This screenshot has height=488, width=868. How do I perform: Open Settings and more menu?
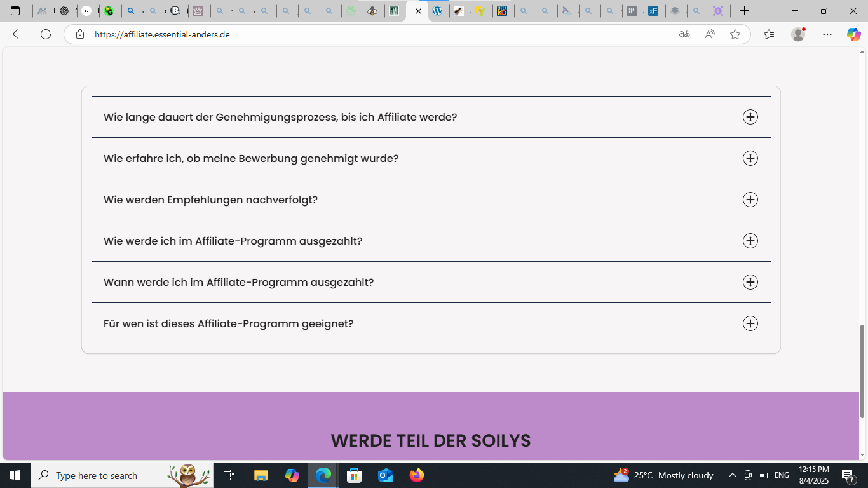coord(827,34)
